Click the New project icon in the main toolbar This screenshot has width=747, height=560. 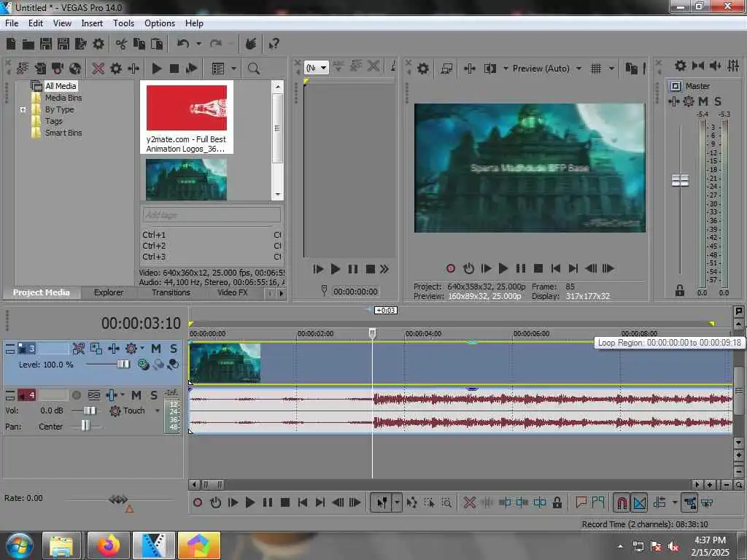click(11, 44)
